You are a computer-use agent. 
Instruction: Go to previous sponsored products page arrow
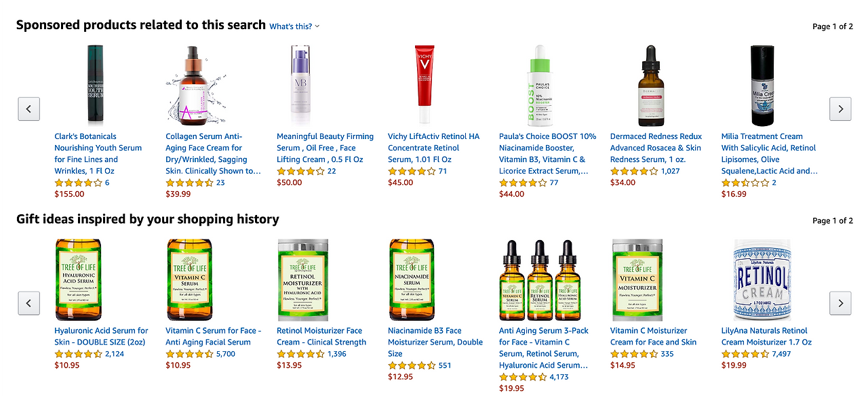28,108
